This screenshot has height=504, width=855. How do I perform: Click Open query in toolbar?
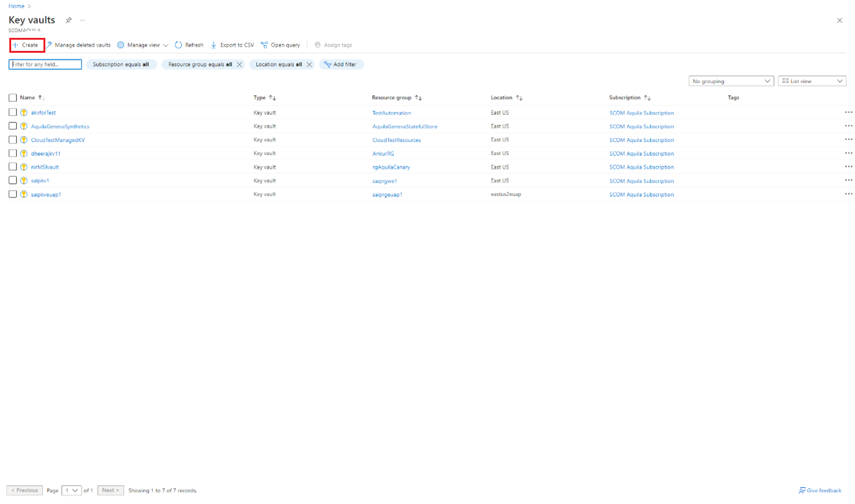[281, 45]
